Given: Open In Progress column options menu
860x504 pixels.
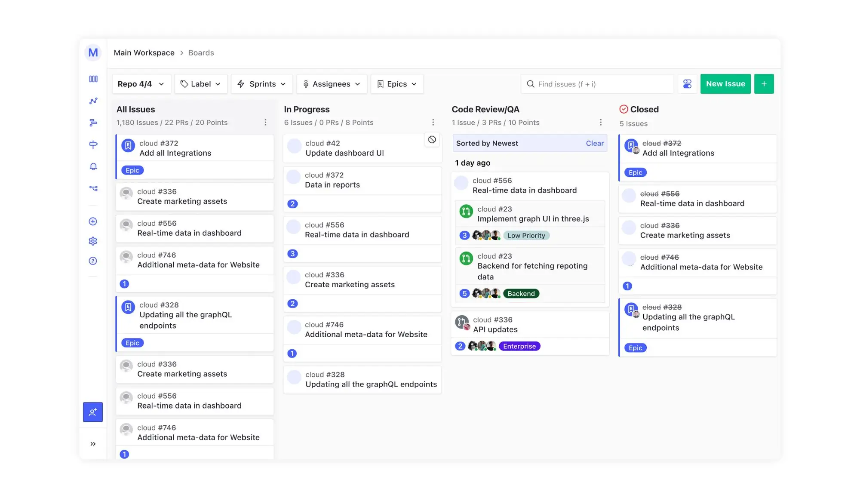Looking at the screenshot, I should (433, 123).
